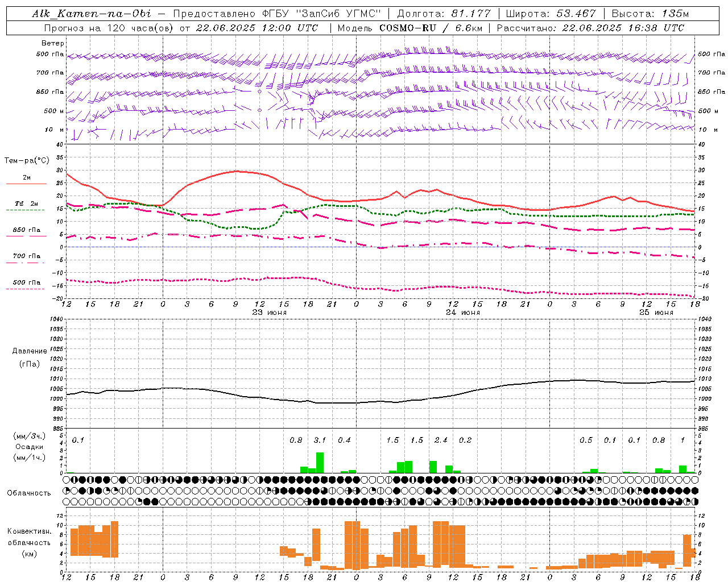Click the provider text ФГБУ "ЗапСиб УГМС"
728x582 pixels.
[322, 14]
